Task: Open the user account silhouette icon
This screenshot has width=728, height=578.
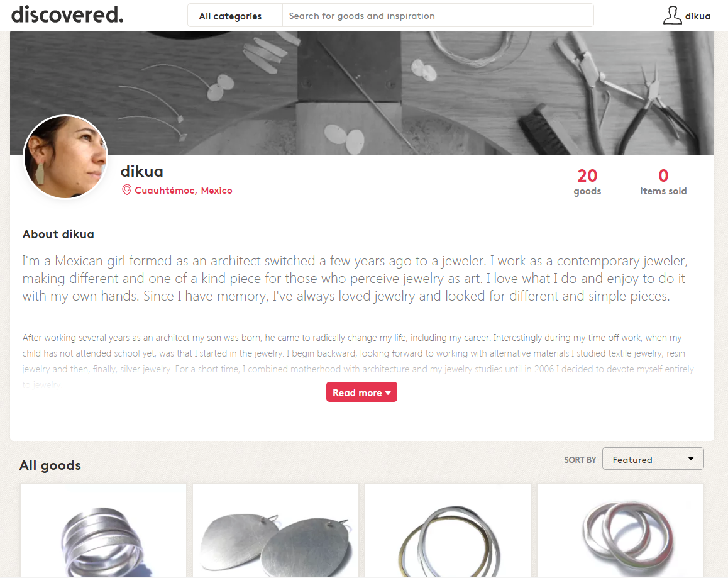Action: (x=672, y=15)
